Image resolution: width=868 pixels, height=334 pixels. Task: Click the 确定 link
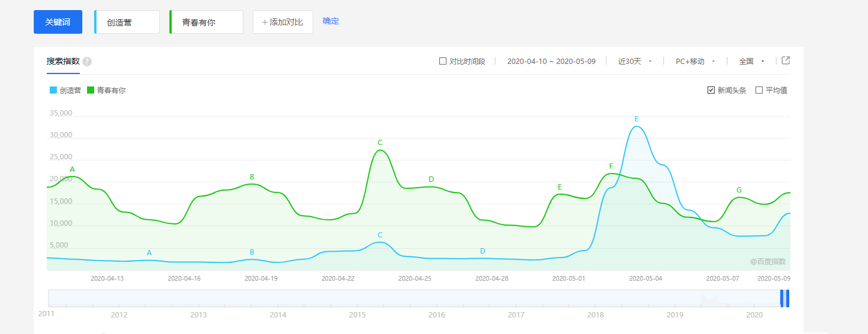[x=331, y=21]
